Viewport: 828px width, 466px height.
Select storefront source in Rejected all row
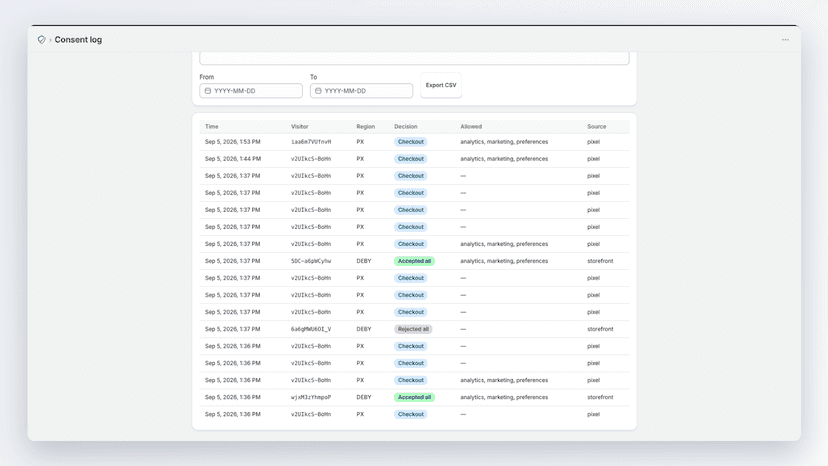pyautogui.click(x=600, y=329)
